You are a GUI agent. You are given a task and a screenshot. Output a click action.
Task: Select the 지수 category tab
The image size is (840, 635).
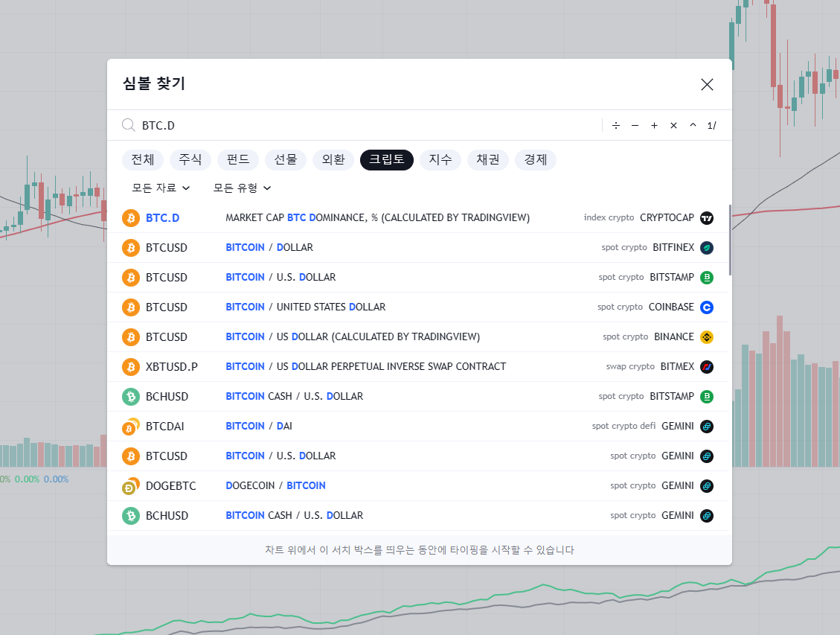(440, 160)
